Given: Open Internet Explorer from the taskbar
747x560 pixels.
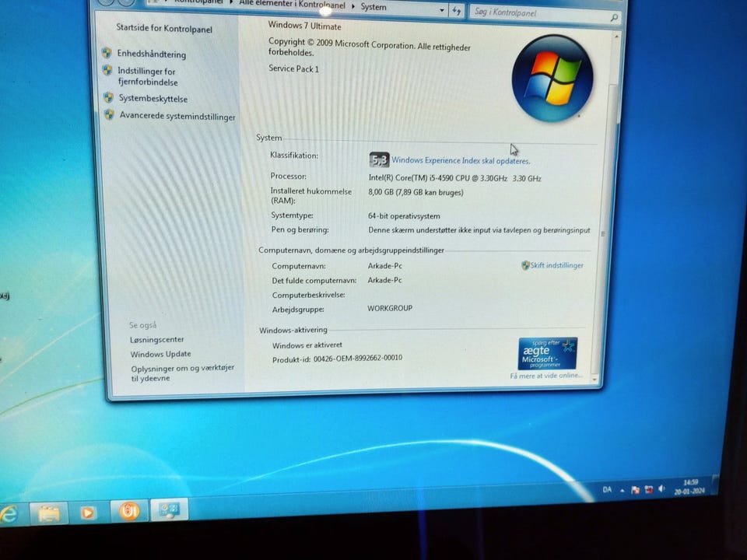Looking at the screenshot, I should [x=9, y=514].
